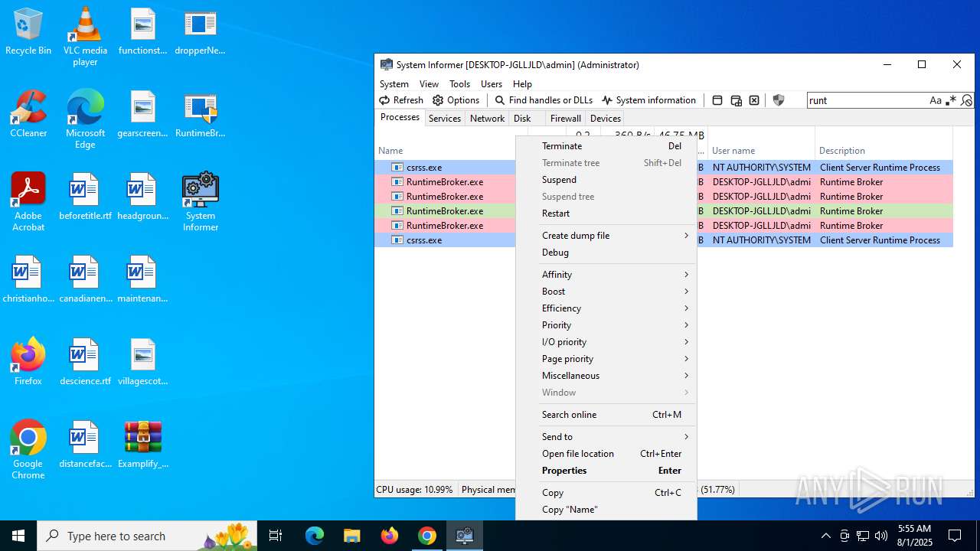Open Examplify WinRAR archive icon
The image size is (980, 551).
click(x=143, y=444)
